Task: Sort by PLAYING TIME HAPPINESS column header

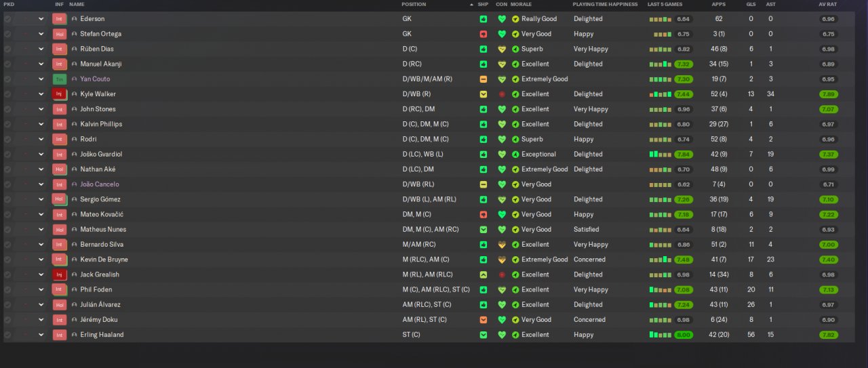Action: pyautogui.click(x=605, y=4)
